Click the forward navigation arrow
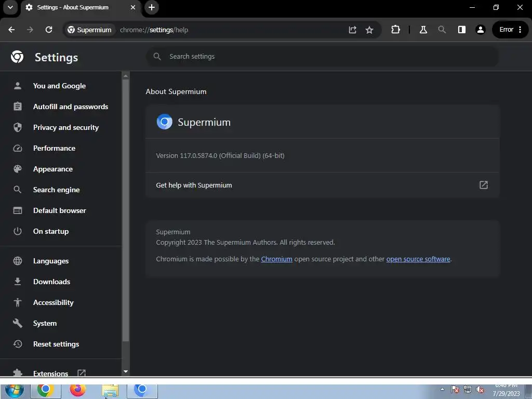This screenshot has height=399, width=532. point(30,30)
